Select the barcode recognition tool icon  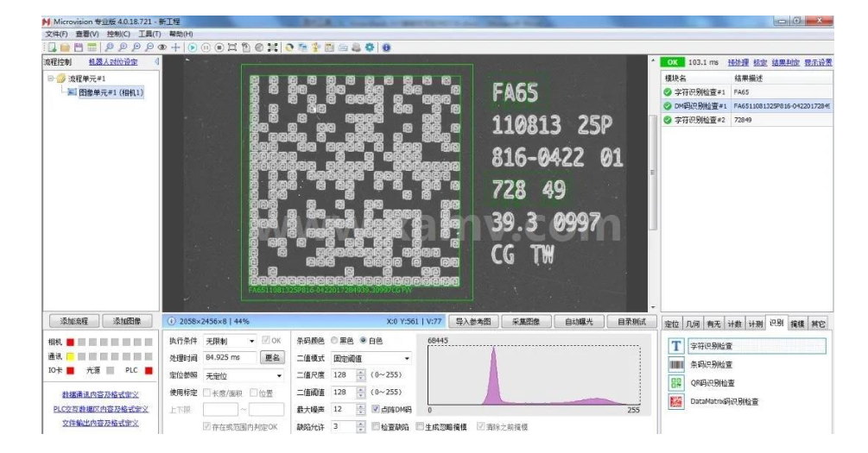coord(676,364)
